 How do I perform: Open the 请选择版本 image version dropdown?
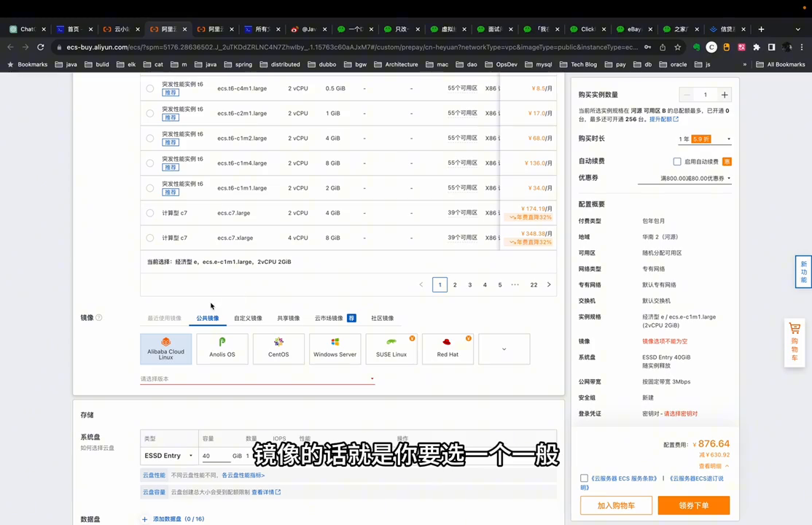coord(257,379)
